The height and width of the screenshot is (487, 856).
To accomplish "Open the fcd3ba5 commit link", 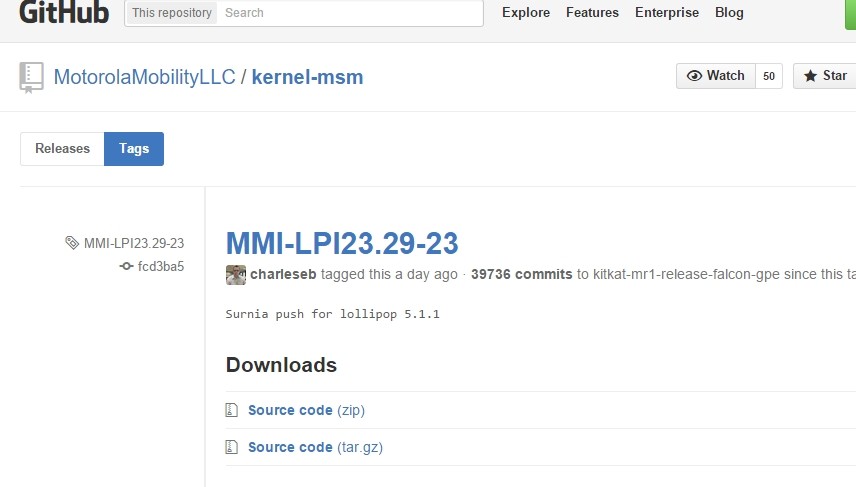I will [160, 266].
